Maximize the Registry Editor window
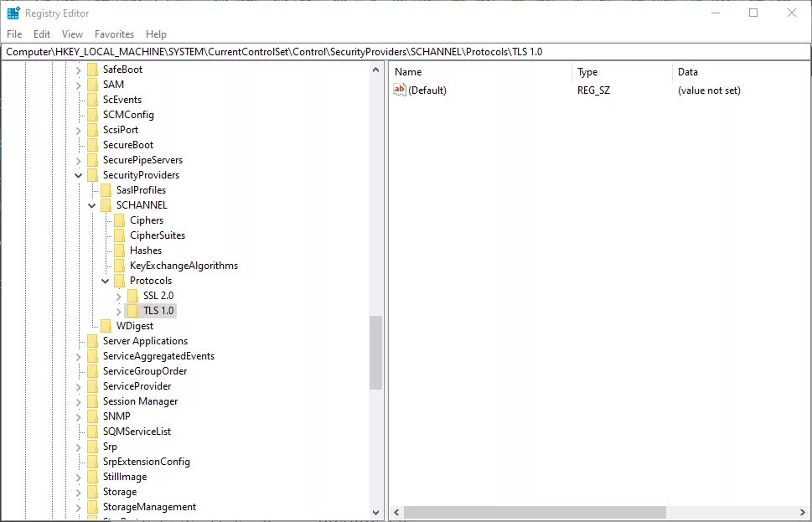The width and height of the screenshot is (812, 522). (753, 13)
